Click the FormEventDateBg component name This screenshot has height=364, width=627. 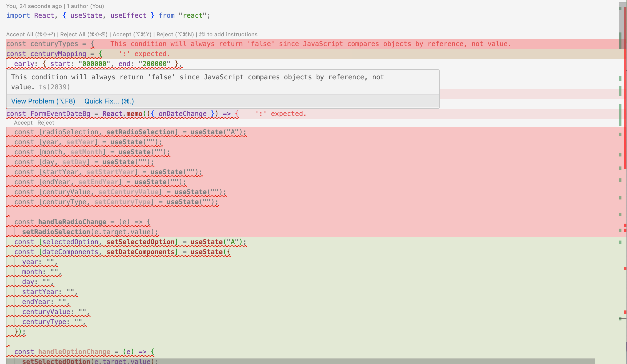60,114
